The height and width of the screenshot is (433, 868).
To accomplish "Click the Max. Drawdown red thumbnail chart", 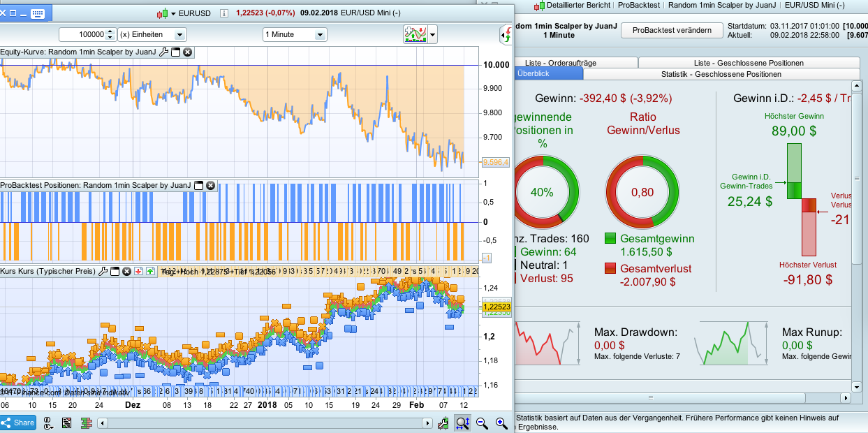I will (x=546, y=343).
